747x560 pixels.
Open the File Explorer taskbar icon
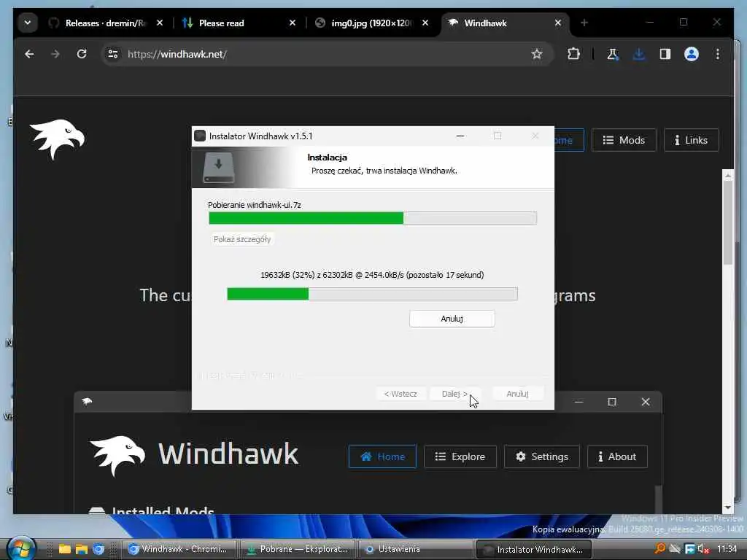(65, 549)
